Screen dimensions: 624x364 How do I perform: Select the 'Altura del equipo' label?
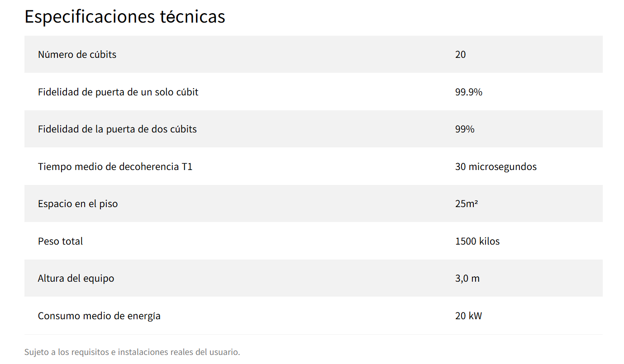[76, 279]
